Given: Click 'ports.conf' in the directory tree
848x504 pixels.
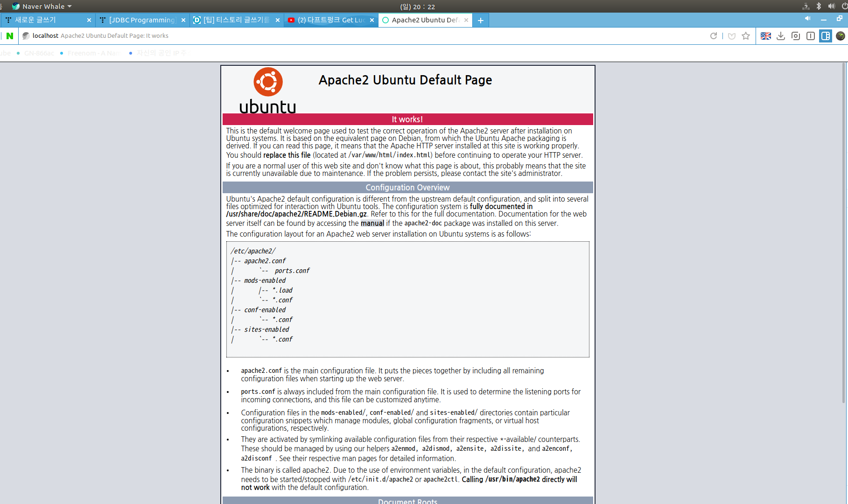Looking at the screenshot, I should click(292, 271).
